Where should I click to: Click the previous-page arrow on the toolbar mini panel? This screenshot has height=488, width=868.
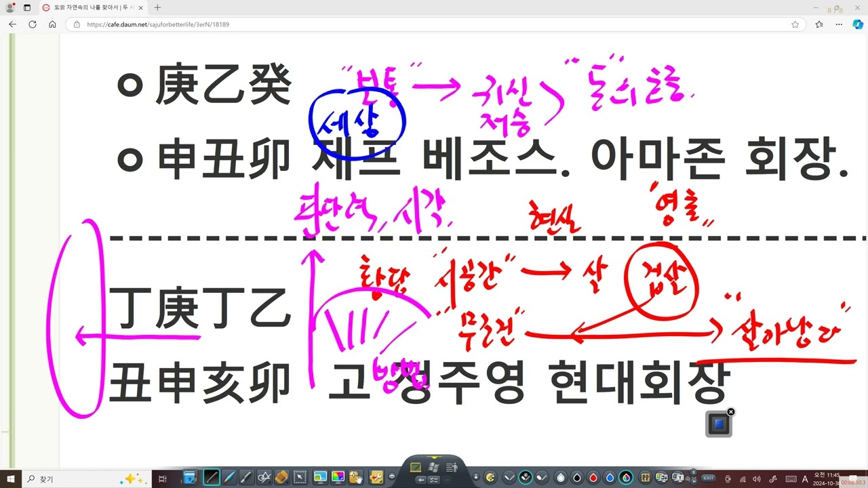421,480
